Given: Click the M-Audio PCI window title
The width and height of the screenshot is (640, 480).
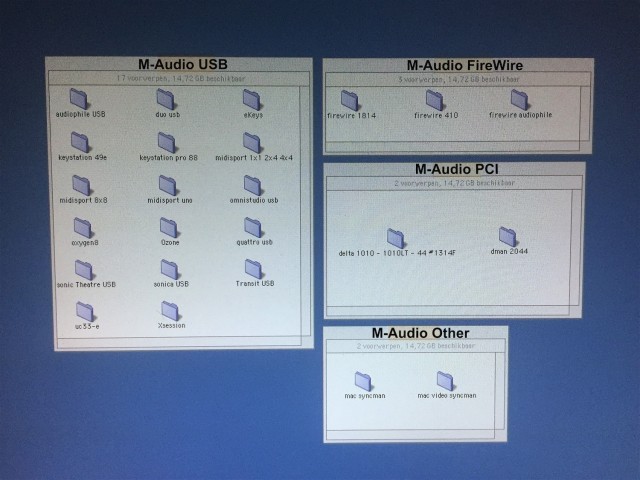Looking at the screenshot, I should point(457,169).
